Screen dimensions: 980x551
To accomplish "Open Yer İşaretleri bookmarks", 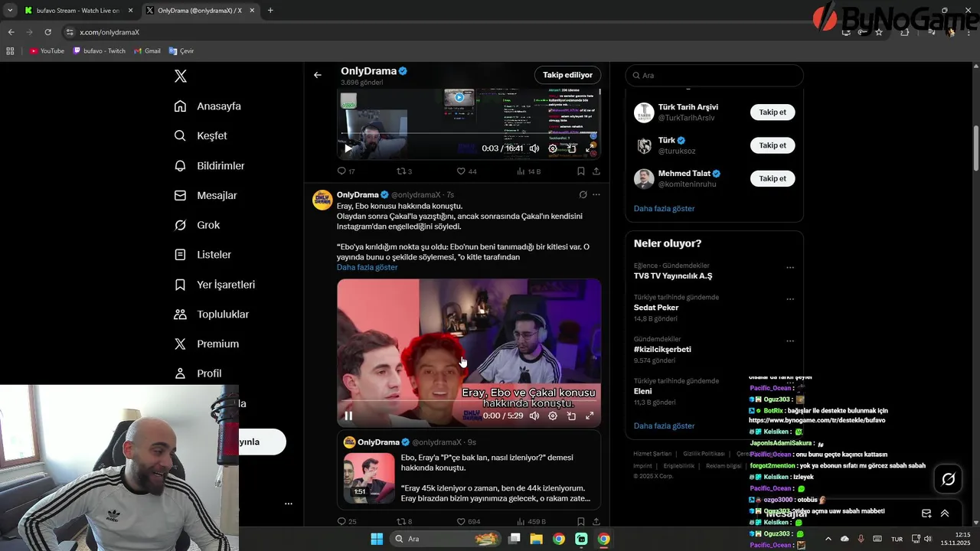I will [214, 284].
